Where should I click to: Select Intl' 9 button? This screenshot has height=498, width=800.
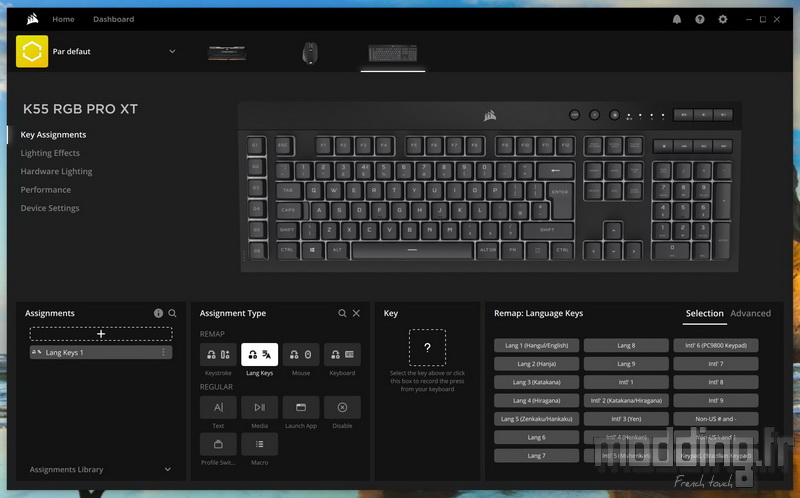pos(716,401)
